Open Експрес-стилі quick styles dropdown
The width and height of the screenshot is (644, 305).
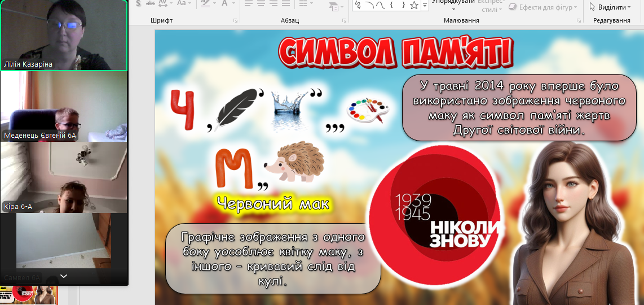pyautogui.click(x=491, y=5)
